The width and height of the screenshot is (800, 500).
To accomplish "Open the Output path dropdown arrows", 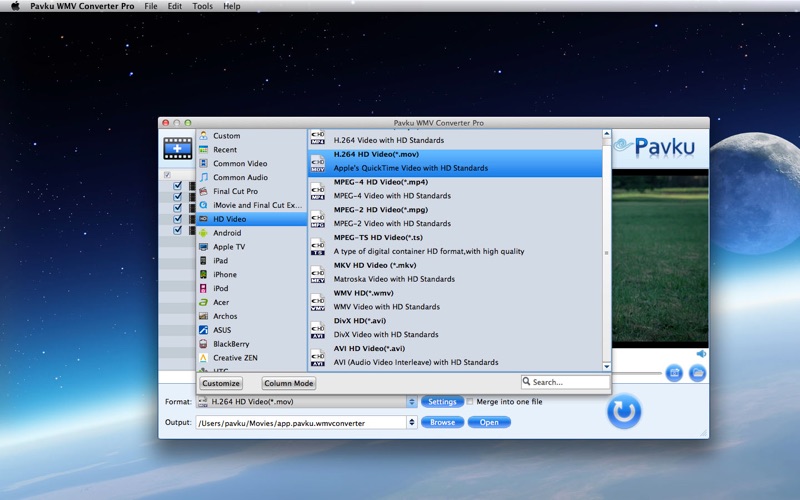I will [x=412, y=422].
